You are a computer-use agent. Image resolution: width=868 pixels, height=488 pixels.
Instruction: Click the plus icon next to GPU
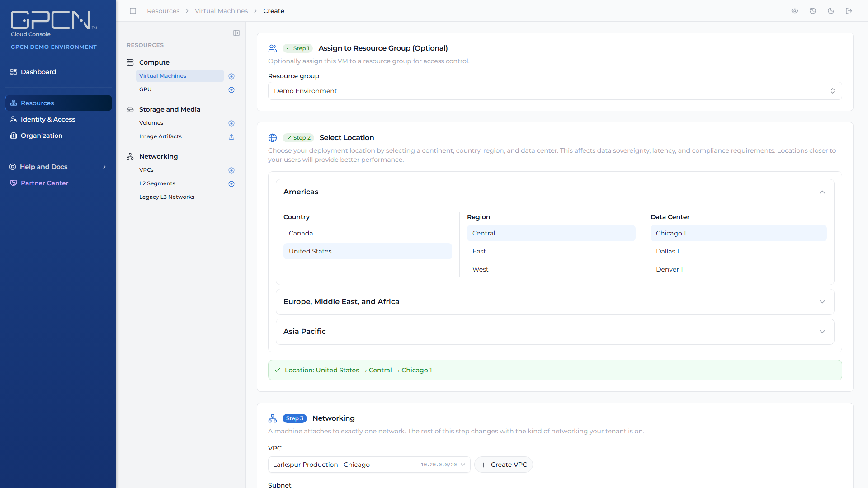[x=231, y=90]
